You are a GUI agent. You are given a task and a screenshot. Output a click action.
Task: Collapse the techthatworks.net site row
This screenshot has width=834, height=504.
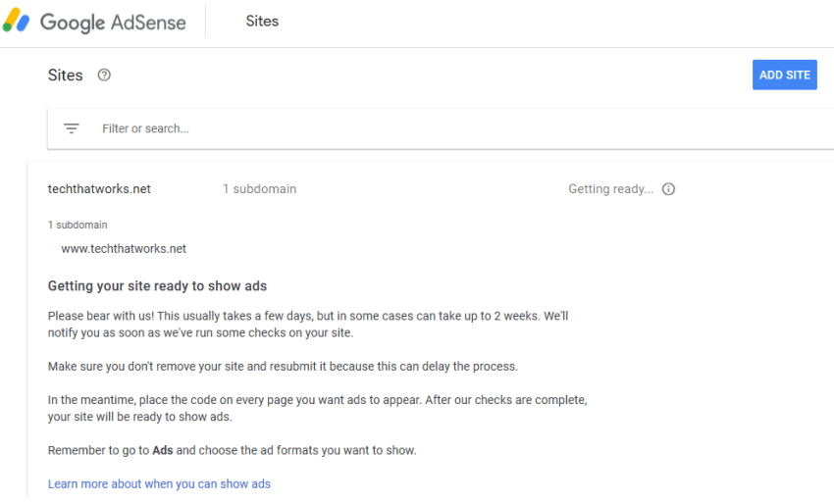pyautogui.click(x=99, y=189)
